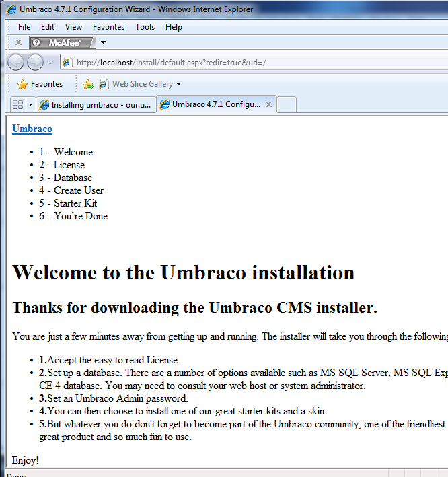Click the Umbraco hyperlink at page top
The height and width of the screenshot is (477, 448).
click(32, 129)
